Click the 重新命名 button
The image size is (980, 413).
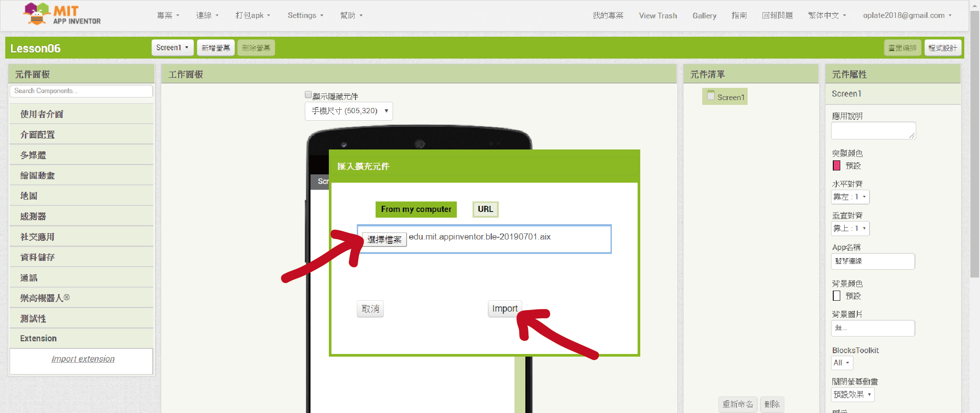738,404
